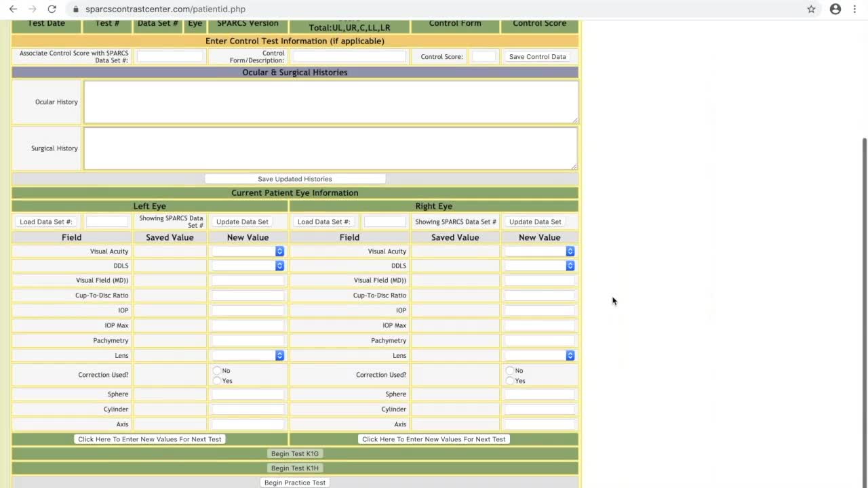Open the Left Eye Visual Acuity dropdown

pyautogui.click(x=279, y=251)
